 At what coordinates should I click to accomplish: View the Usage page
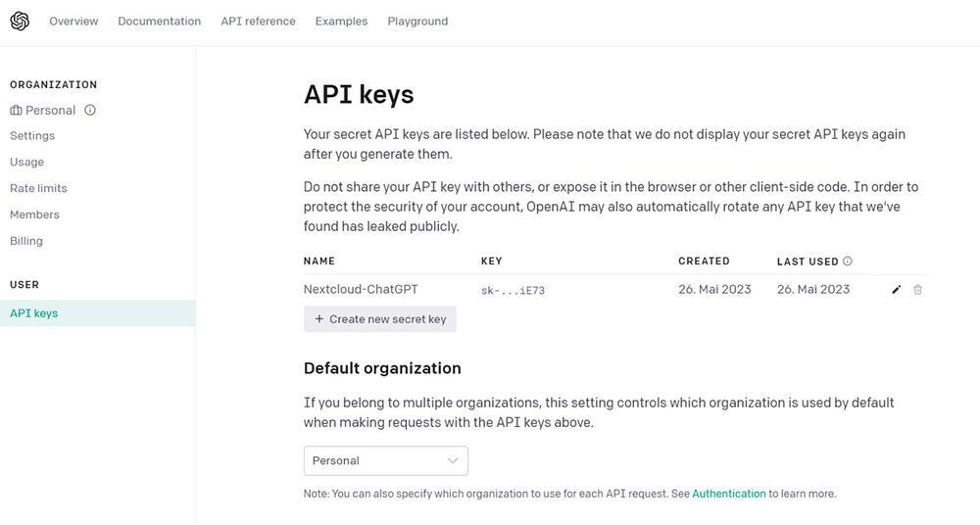[x=26, y=163]
